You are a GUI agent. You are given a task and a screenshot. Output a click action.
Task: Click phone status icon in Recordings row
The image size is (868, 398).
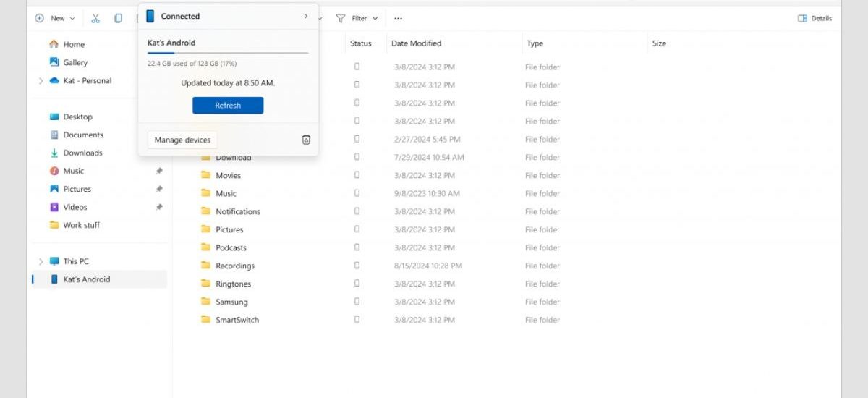357,266
